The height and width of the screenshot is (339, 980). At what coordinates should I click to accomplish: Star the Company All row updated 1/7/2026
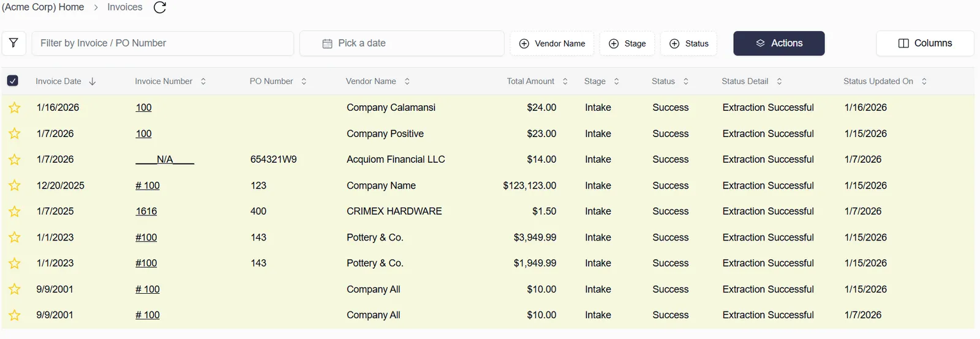15,315
